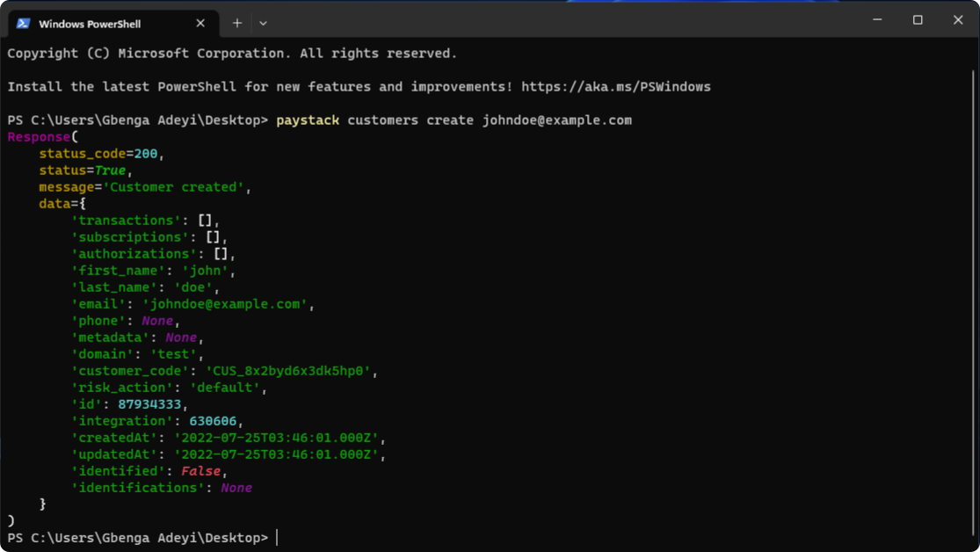The image size is (980, 552).
Task: Click the 'transactions': [] line
Action: coord(146,221)
